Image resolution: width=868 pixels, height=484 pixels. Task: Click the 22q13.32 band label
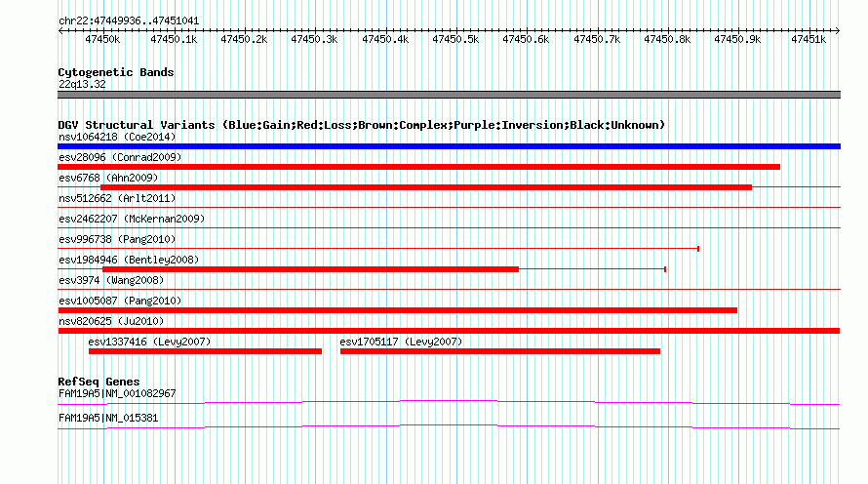[x=82, y=84]
